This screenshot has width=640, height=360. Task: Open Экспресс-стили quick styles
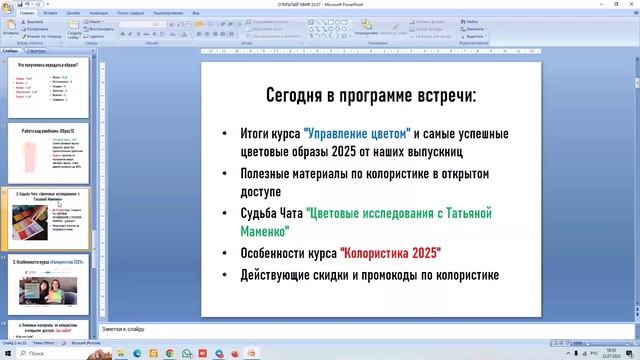[x=394, y=28]
